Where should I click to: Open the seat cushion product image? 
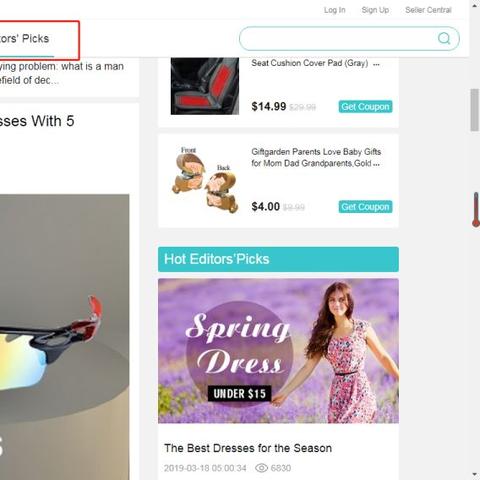pyautogui.click(x=205, y=86)
